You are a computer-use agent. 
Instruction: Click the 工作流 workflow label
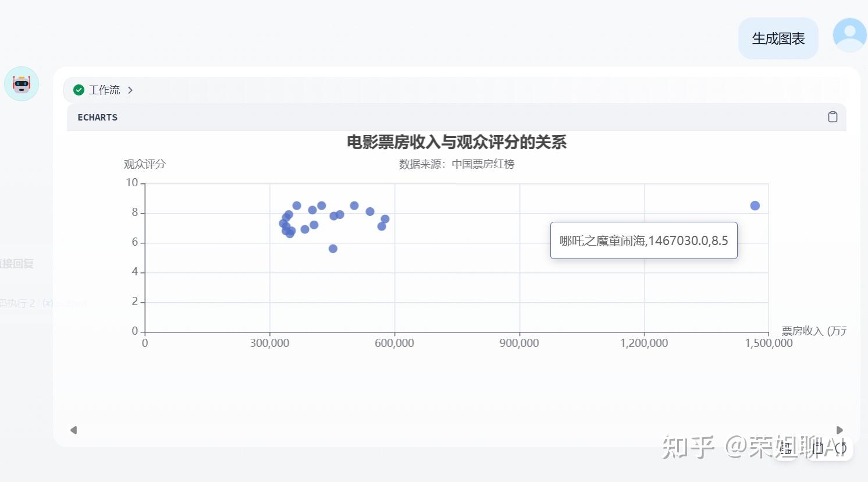104,90
